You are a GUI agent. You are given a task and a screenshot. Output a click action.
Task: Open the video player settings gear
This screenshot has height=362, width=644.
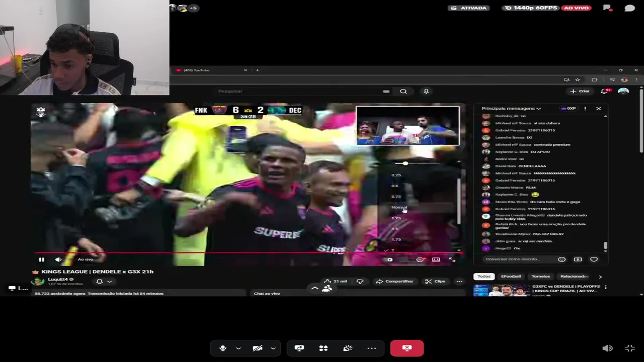click(x=420, y=259)
